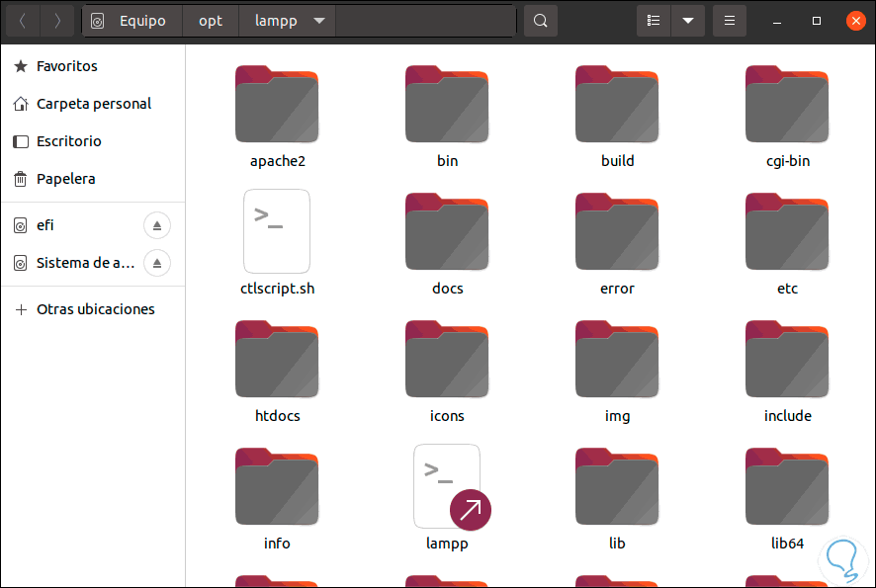
Task: Open the include folder
Action: pos(787,359)
